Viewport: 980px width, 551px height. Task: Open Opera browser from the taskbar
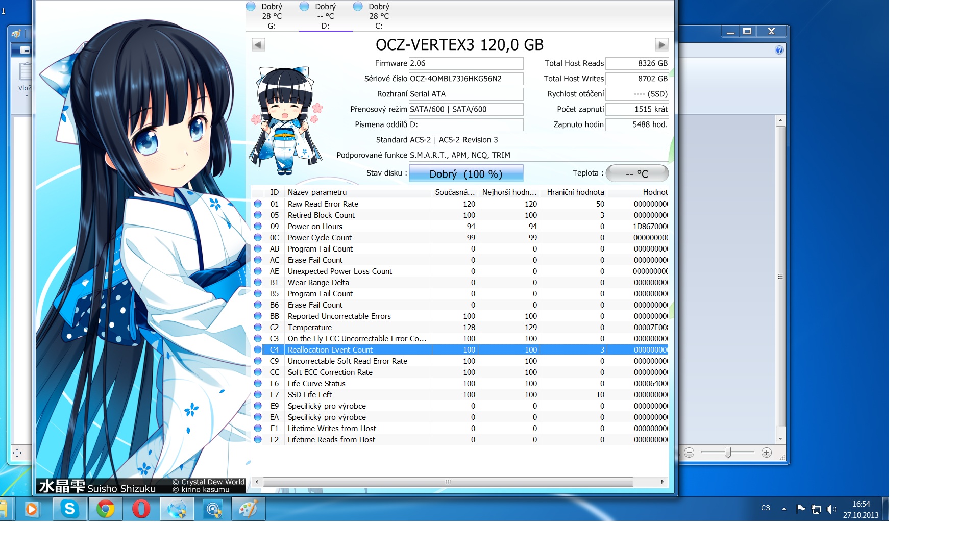click(141, 509)
